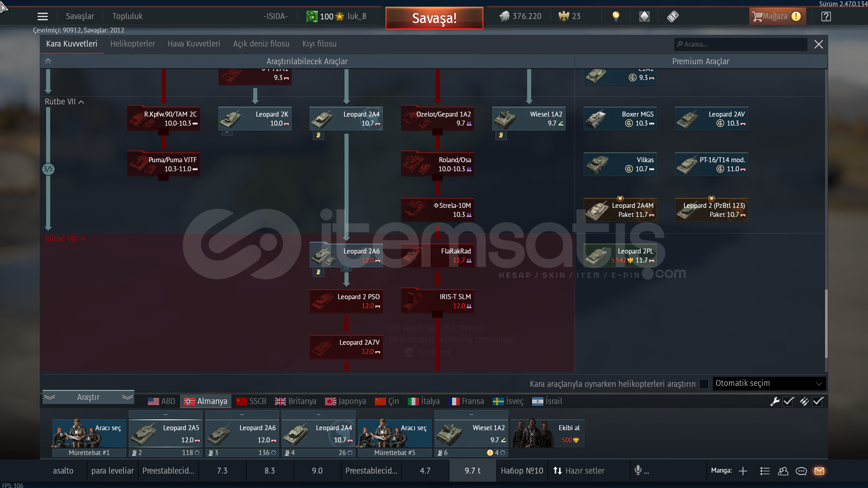
Task: Click the ammunition auto-refill icon
Action: pyautogui.click(x=804, y=401)
